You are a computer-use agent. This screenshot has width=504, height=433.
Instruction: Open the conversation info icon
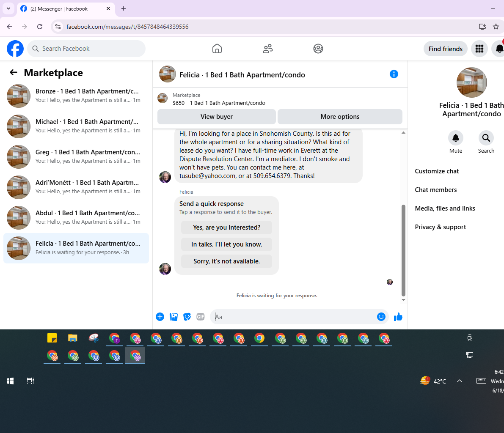tap(394, 74)
